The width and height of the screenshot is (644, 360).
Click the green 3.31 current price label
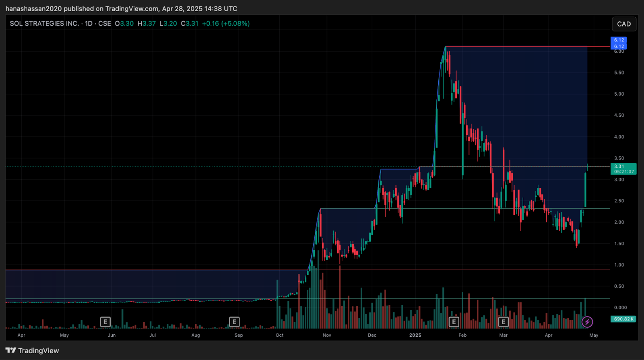[619, 167]
